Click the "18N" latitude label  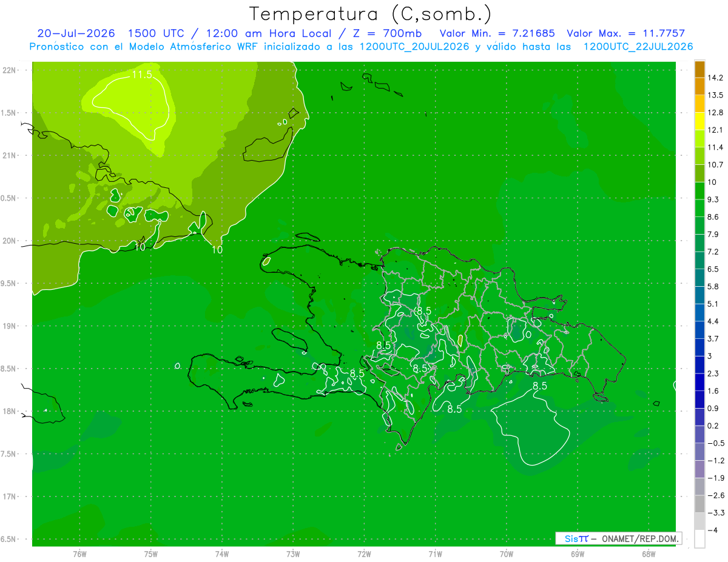[x=9, y=411]
